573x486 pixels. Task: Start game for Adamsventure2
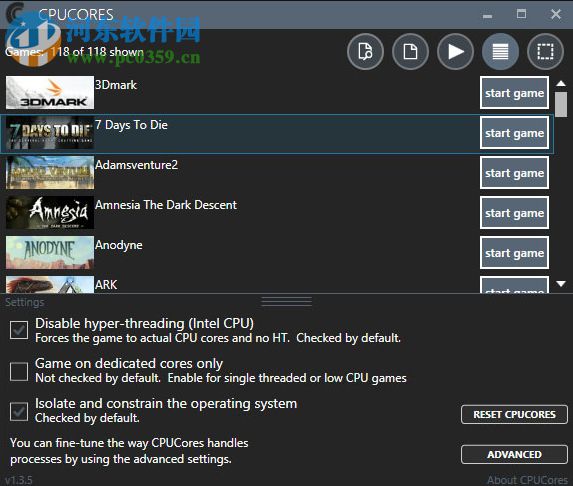click(x=514, y=173)
